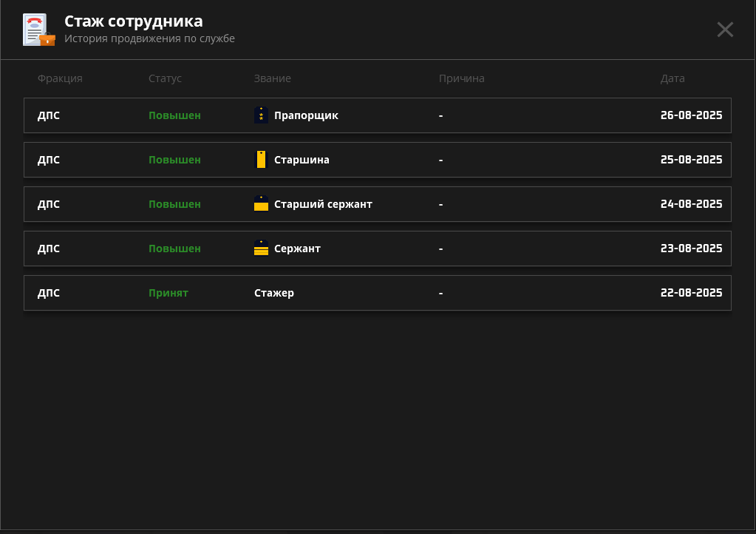Screen dimensions: 756x534
Task: Click ДПС faction in Прапорщик row
Action: [49, 116]
